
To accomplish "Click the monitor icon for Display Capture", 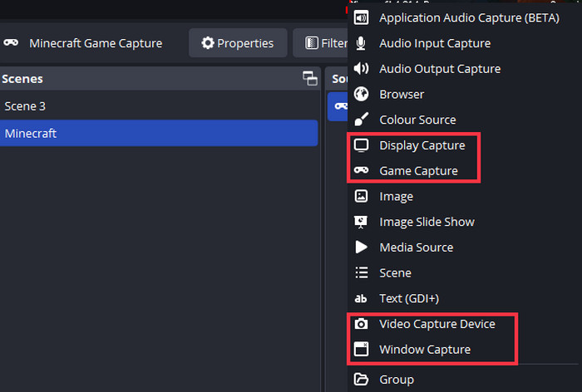I will (362, 145).
